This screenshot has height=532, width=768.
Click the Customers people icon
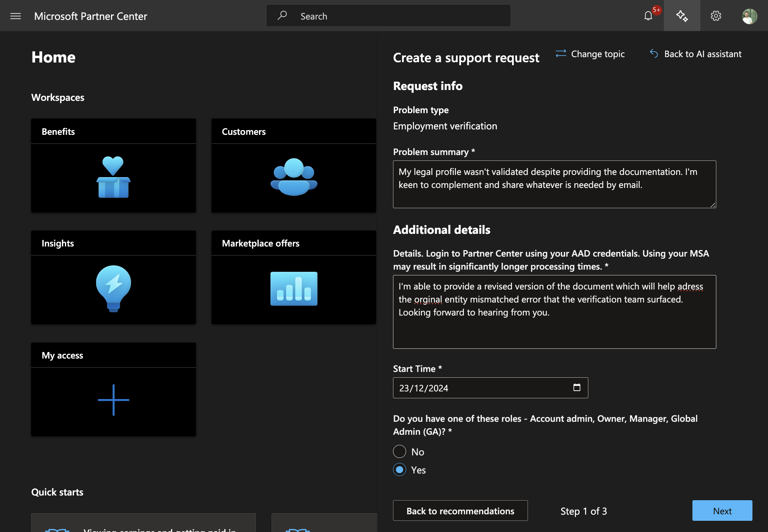(294, 177)
